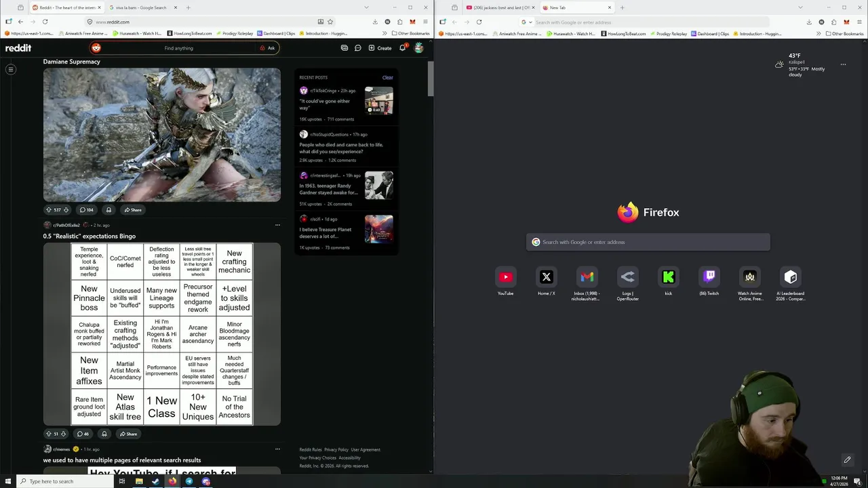Downvote the Realistic expectations Bingo post
Viewport: 868px width, 488px height.
tap(64, 434)
